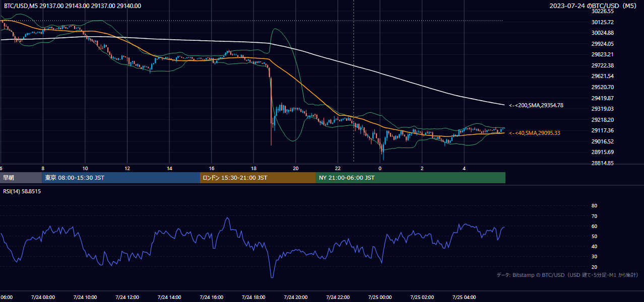Select the NY 21:00-06:00 JST session bar
644x302 pixels.
point(411,178)
